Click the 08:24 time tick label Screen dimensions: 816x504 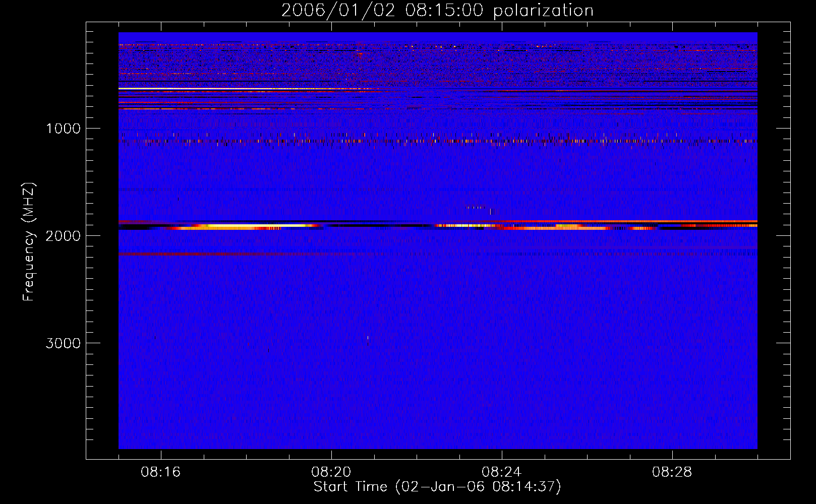click(x=502, y=472)
